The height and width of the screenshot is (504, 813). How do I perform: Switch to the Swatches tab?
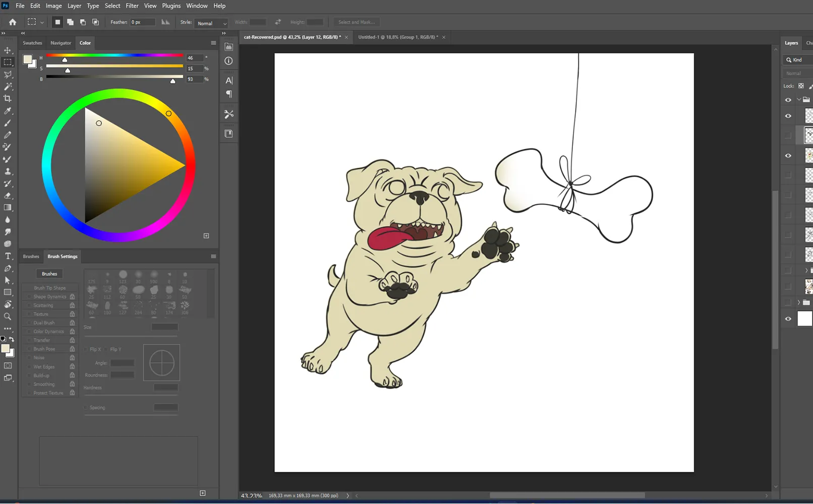pyautogui.click(x=32, y=43)
